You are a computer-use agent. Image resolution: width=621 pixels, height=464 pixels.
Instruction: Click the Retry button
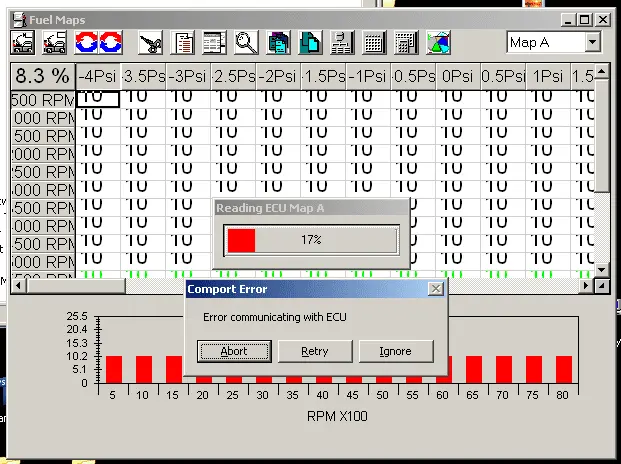pos(315,351)
